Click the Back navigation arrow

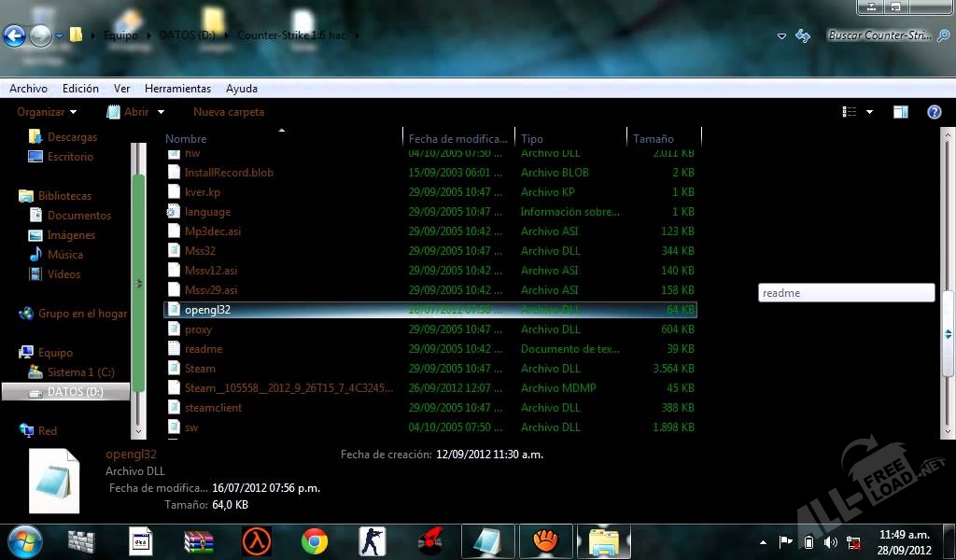click(14, 36)
